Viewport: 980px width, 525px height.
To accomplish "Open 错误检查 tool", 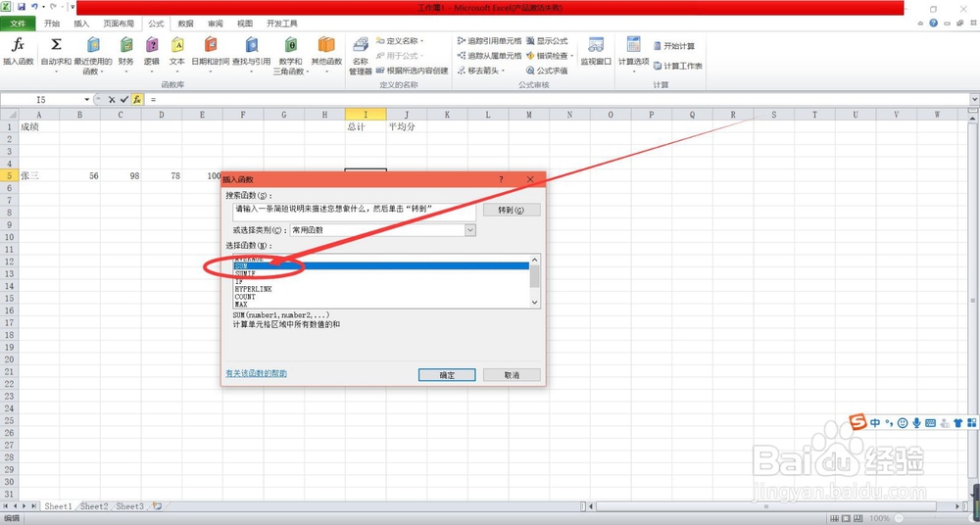I will (x=550, y=56).
